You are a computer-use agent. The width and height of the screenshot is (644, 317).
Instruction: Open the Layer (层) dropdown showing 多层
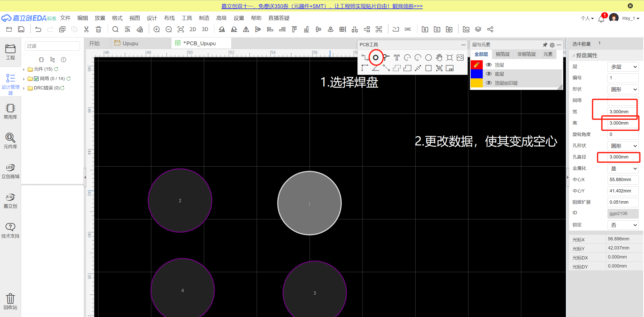click(623, 67)
